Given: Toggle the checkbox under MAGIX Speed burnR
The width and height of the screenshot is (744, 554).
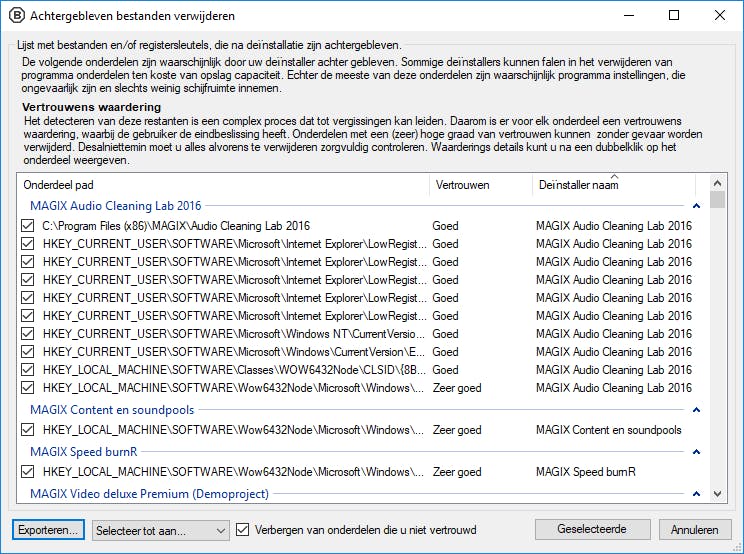Looking at the screenshot, I should [28, 472].
